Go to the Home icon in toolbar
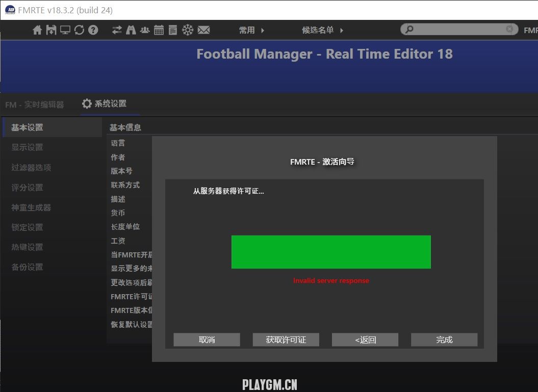Viewport: 538px width, 392px height. [x=37, y=30]
